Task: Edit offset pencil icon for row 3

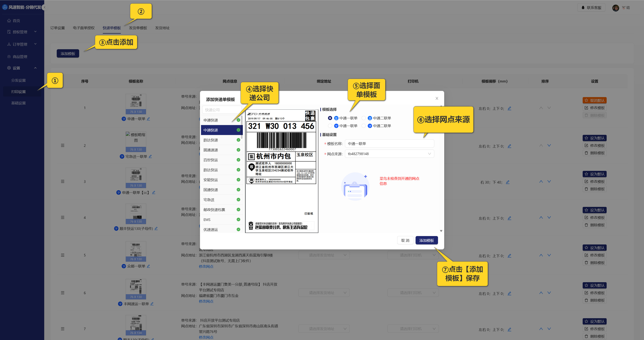Action: [x=508, y=182]
